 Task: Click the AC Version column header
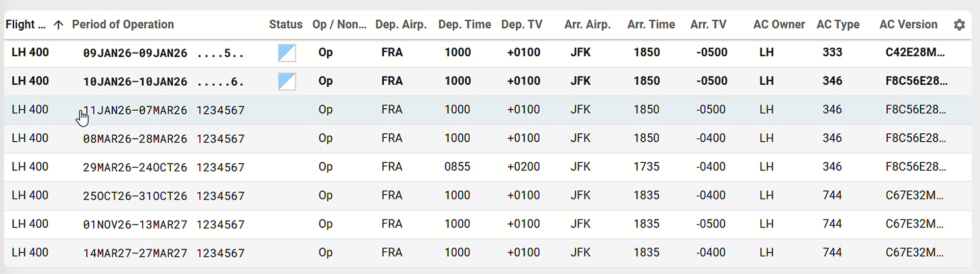tap(908, 25)
